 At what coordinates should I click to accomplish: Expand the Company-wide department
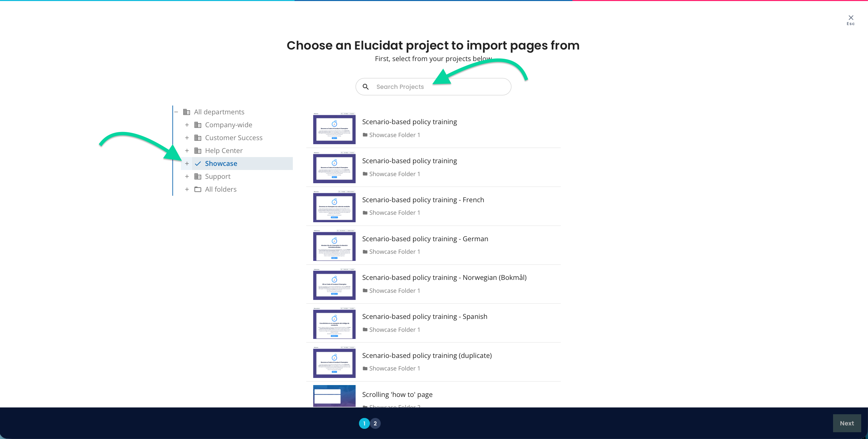click(187, 125)
